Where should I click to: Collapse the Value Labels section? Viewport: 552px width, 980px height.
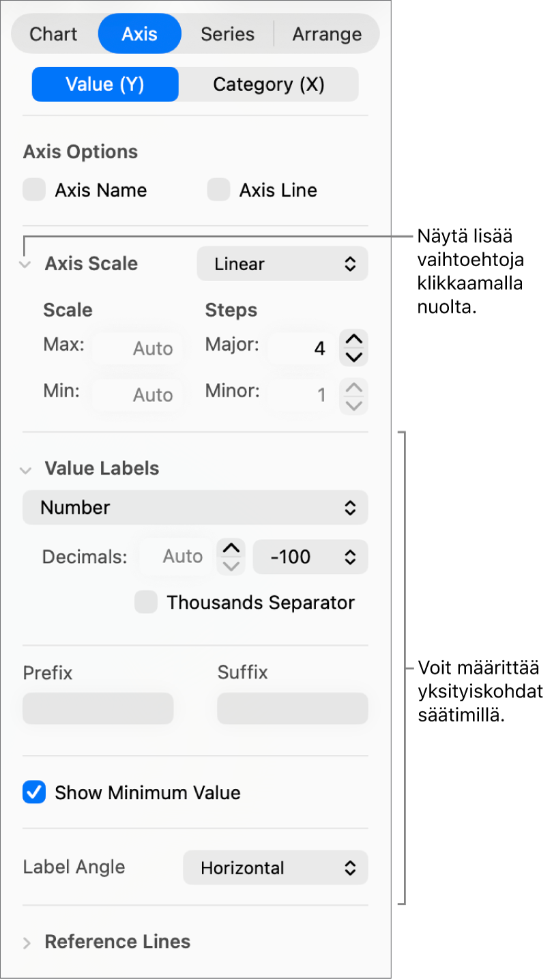point(26,470)
